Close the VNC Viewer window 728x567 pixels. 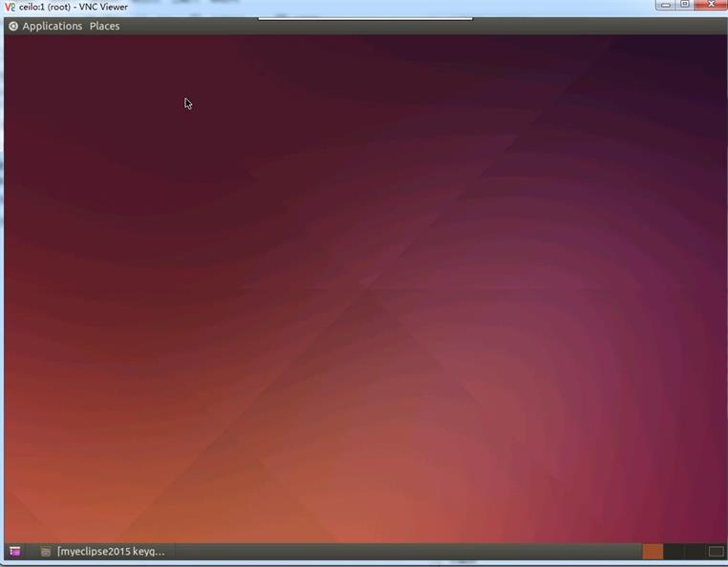[711, 5]
